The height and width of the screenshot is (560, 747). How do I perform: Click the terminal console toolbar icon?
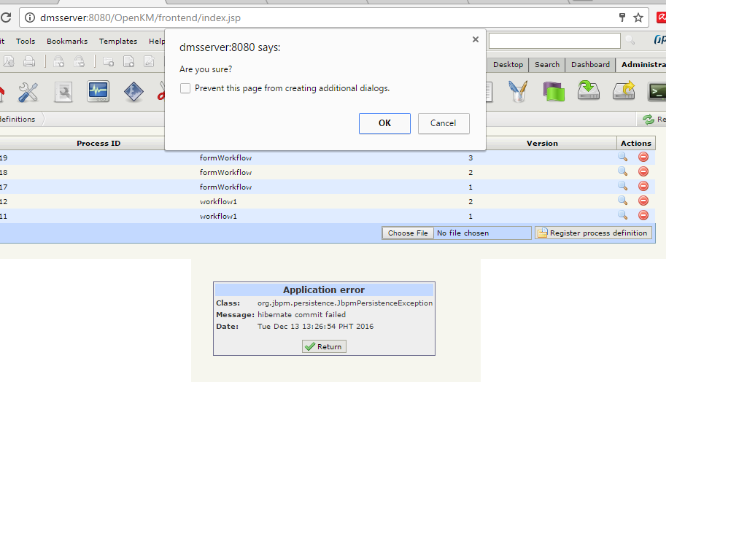(657, 92)
